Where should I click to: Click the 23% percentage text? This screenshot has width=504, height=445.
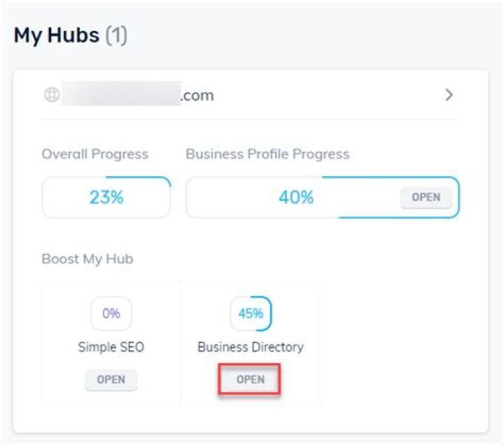(x=106, y=197)
